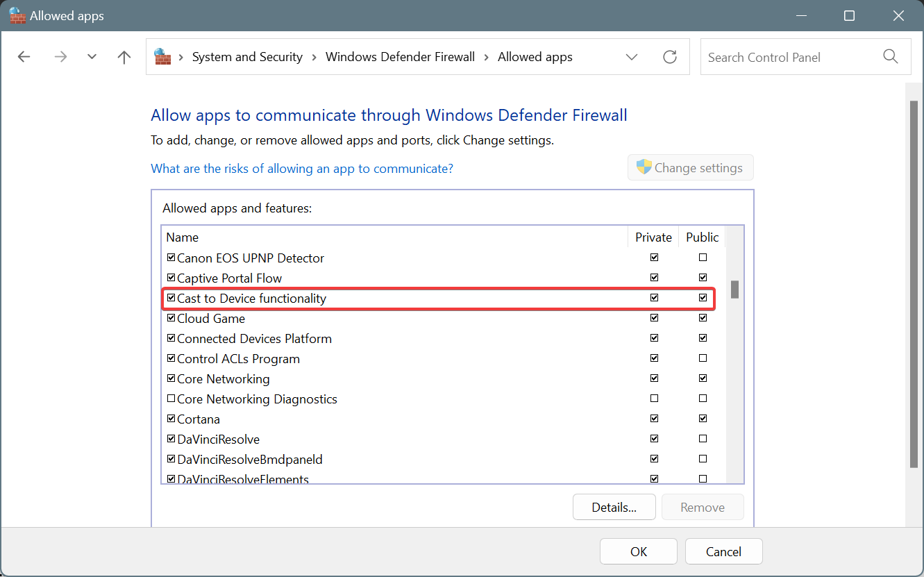Select Allowed apps breadcrumb
Viewport: 924px width, 577px height.
pyautogui.click(x=535, y=57)
